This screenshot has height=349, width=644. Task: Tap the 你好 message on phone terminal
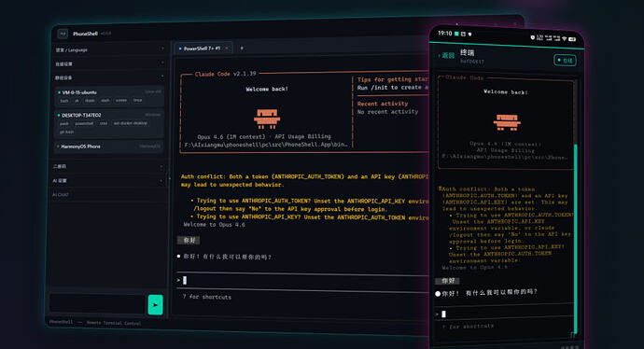point(447,281)
